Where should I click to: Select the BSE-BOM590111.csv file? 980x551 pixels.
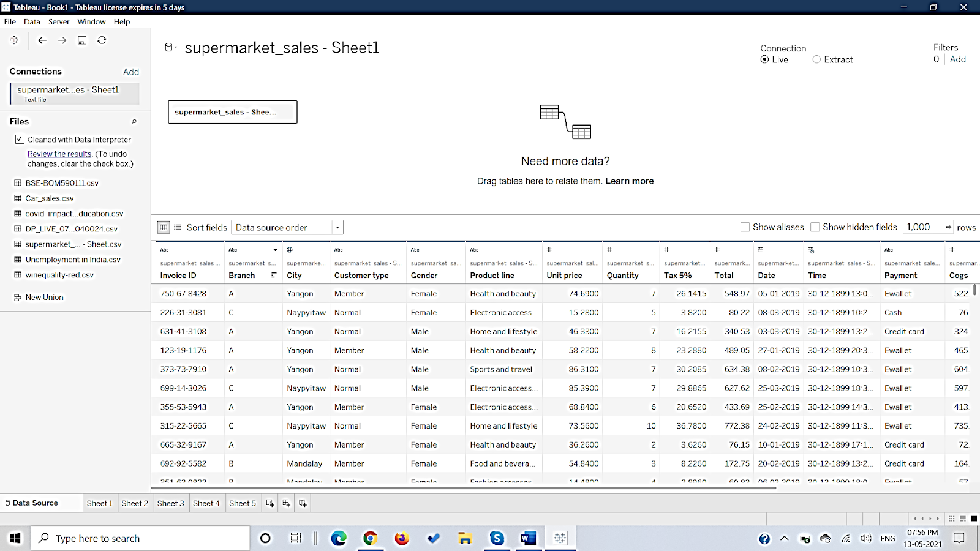click(x=62, y=183)
